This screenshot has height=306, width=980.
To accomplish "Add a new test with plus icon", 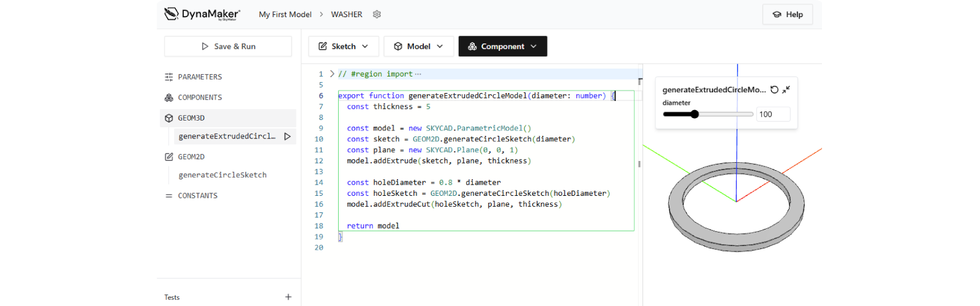I will (288, 297).
